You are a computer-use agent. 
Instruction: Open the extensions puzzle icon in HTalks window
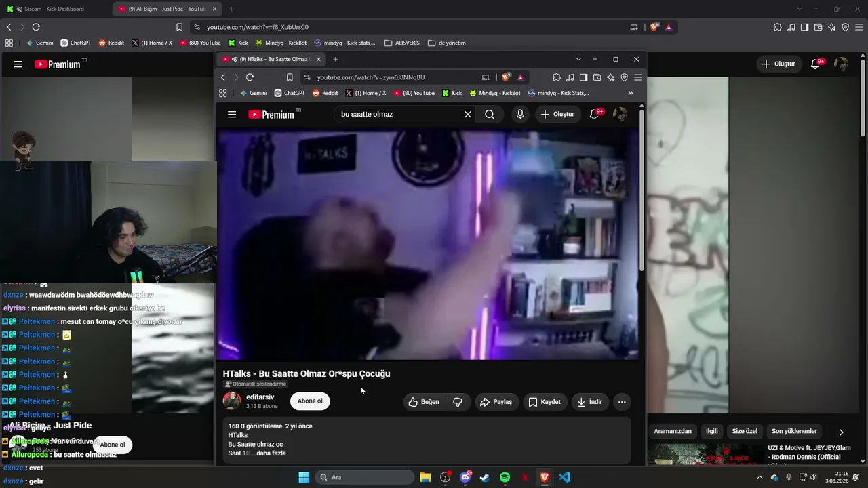tap(557, 77)
